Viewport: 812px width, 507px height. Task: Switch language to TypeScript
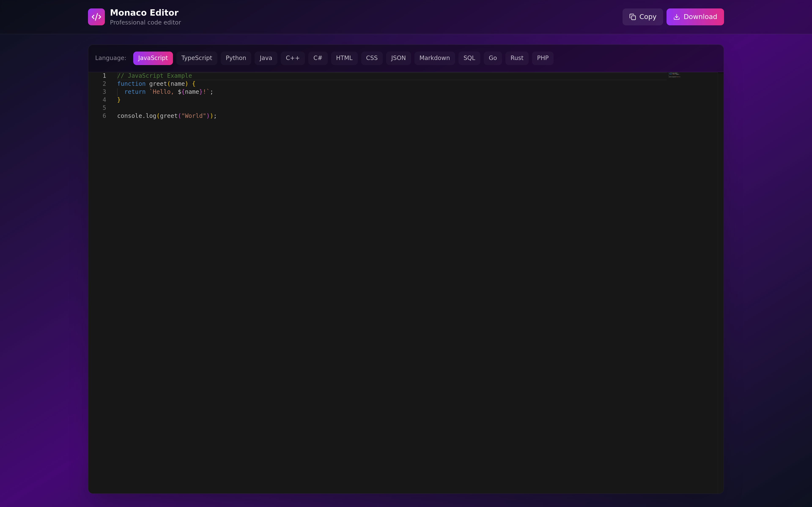point(196,58)
